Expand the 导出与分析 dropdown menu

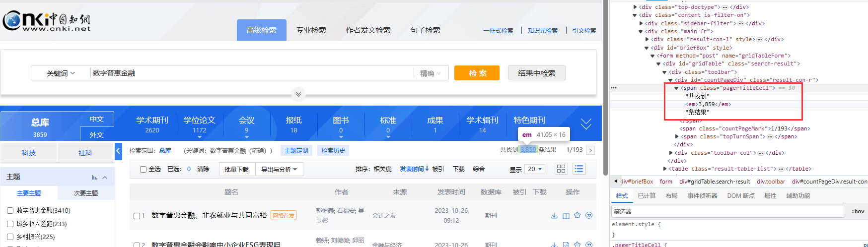279,170
